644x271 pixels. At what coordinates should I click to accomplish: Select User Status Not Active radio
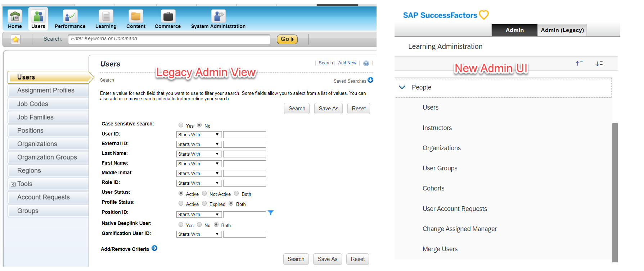click(x=204, y=193)
